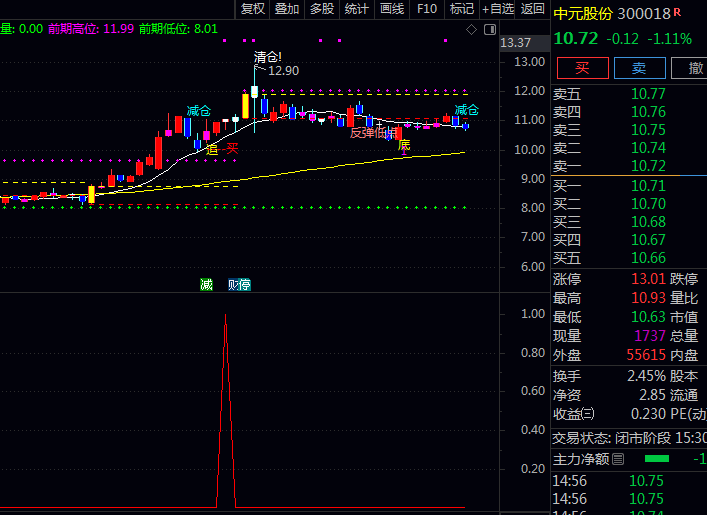Click the green 主力净额 bar

pyautogui.click(x=657, y=459)
